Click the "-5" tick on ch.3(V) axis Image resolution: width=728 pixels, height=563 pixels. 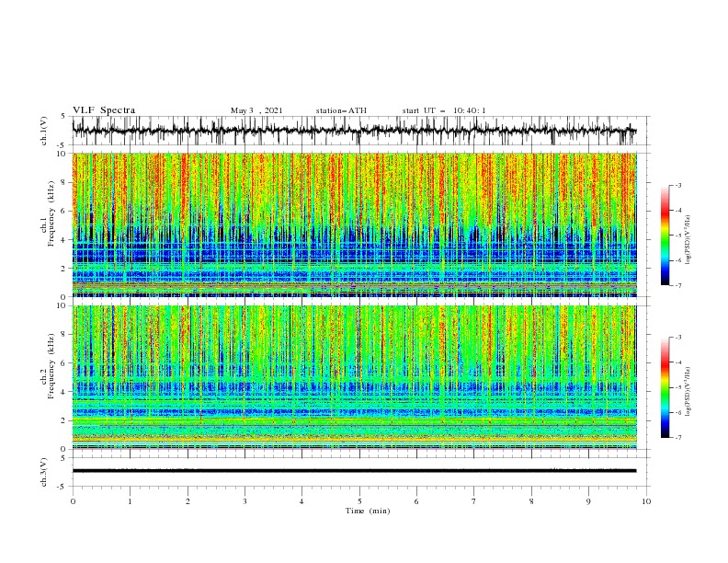(x=63, y=487)
